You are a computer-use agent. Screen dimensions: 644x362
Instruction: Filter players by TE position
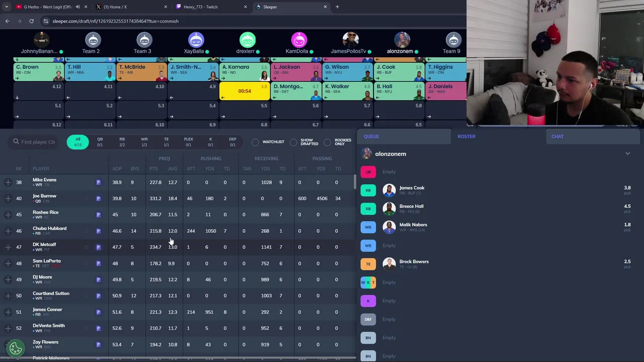tap(166, 142)
